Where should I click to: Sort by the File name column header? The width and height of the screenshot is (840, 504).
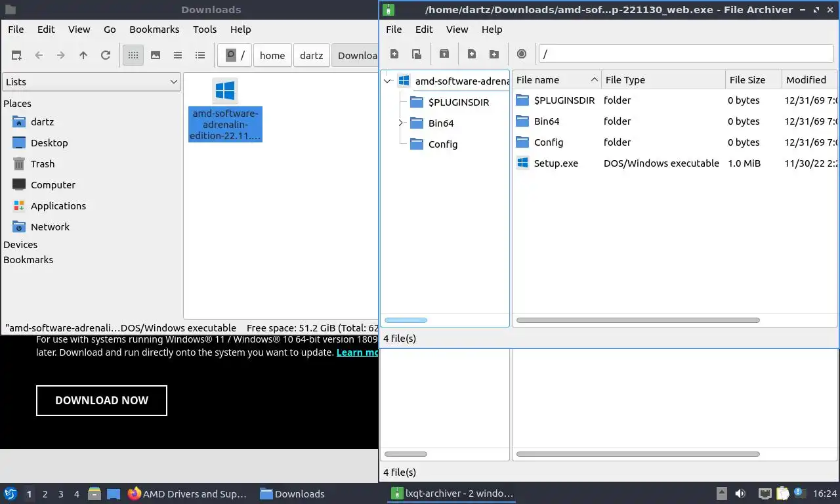pyautogui.click(x=556, y=80)
